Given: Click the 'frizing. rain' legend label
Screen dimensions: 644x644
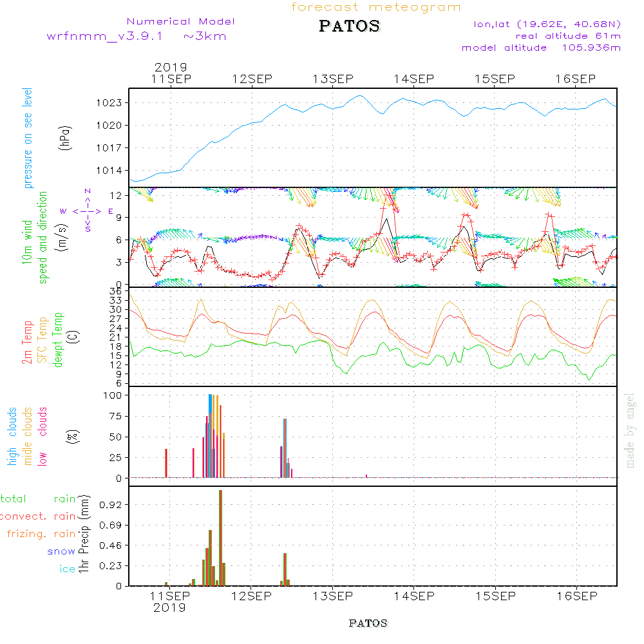Looking at the screenshot, I should 41,534.
